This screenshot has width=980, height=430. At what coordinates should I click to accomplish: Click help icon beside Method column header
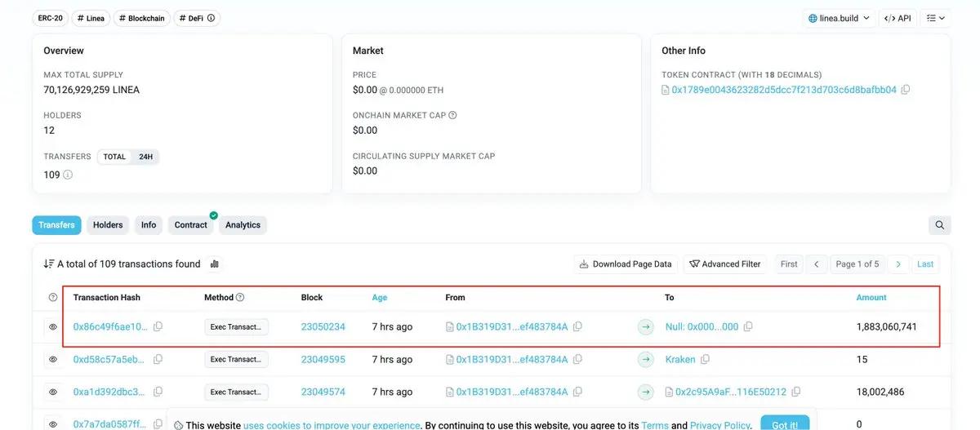(240, 298)
